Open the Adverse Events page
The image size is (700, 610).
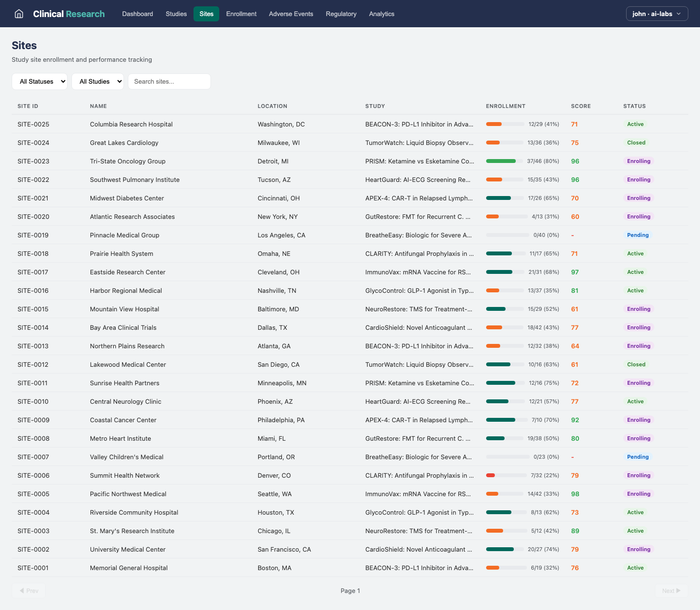[x=291, y=14]
